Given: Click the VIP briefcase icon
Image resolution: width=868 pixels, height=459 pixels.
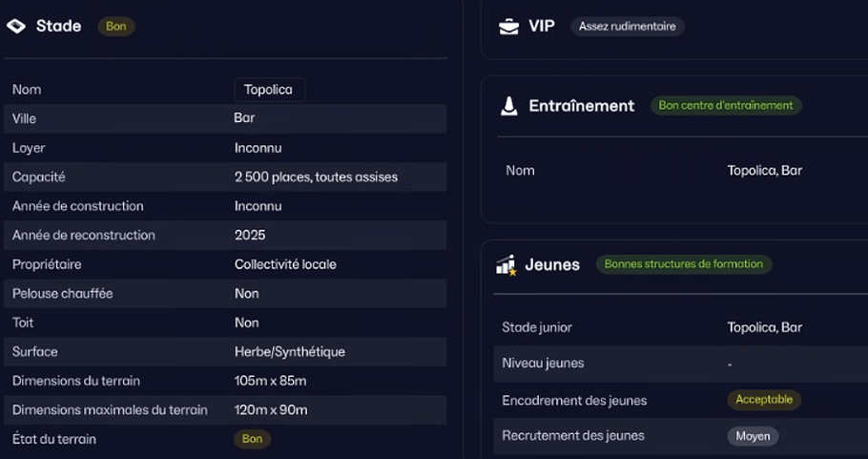Looking at the screenshot, I should tap(508, 26).
